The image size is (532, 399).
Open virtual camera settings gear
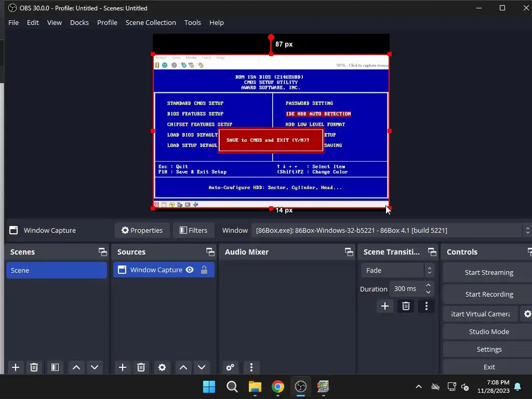(x=527, y=314)
